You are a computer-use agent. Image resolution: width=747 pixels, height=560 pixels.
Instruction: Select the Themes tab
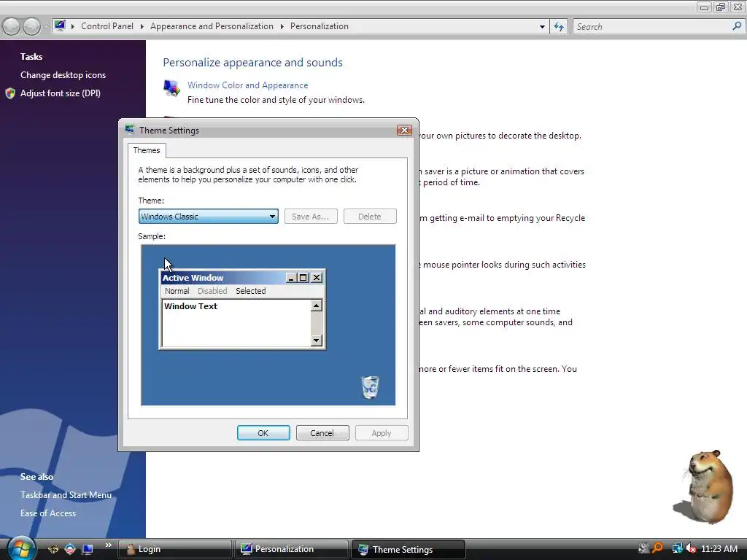click(147, 150)
